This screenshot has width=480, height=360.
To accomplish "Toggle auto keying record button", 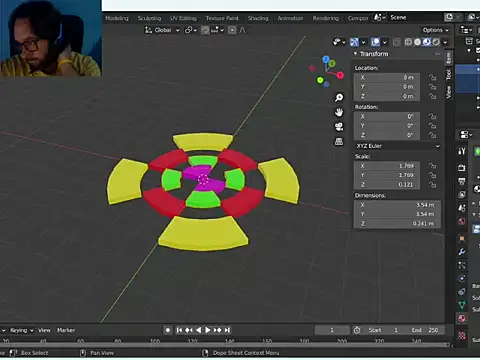I will (168, 330).
